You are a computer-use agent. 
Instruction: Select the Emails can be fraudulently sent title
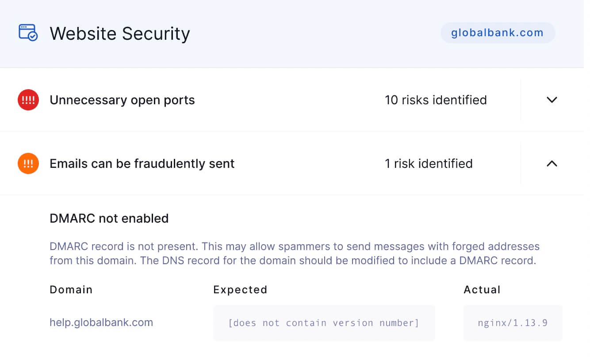[142, 163]
